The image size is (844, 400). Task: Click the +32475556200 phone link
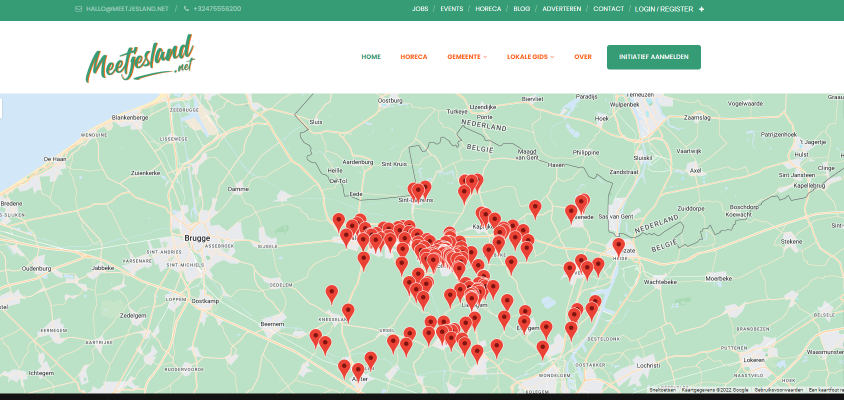tap(217, 9)
